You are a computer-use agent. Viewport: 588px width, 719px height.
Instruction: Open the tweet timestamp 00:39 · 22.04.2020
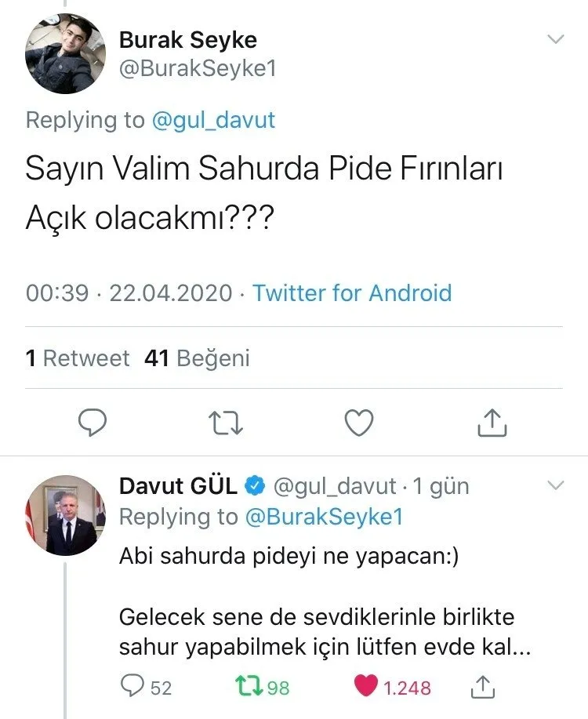[x=129, y=293]
